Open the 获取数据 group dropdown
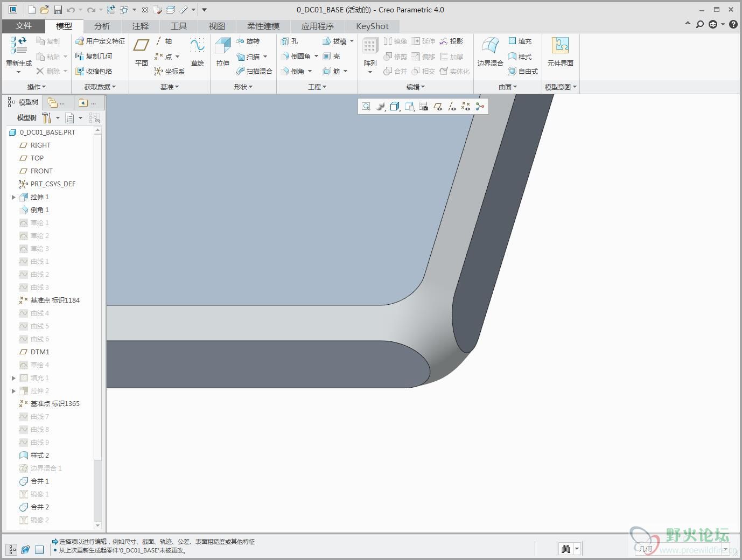Image resolution: width=742 pixels, height=560 pixels. 100,87
